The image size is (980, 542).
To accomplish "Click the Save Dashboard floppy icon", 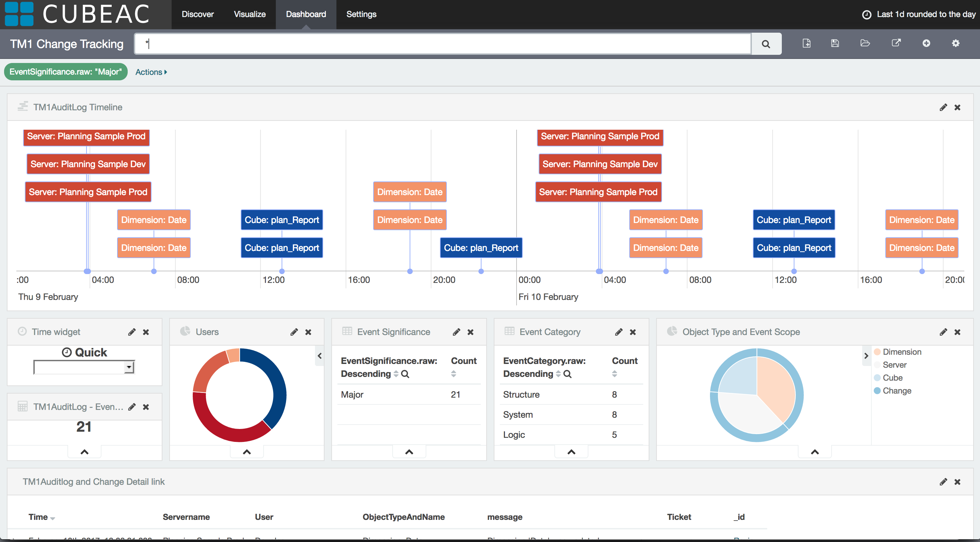I will (835, 43).
